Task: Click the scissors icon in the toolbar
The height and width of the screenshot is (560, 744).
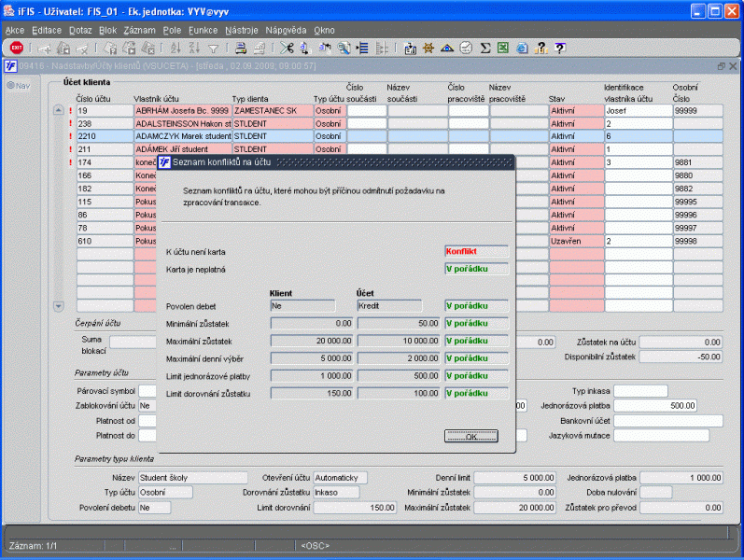Action: (286, 48)
